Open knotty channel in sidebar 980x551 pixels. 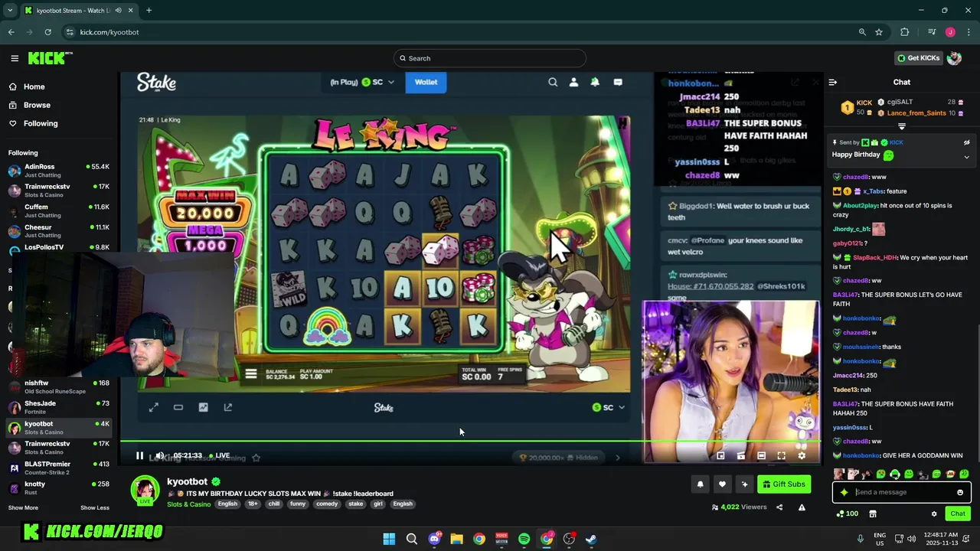(59, 487)
